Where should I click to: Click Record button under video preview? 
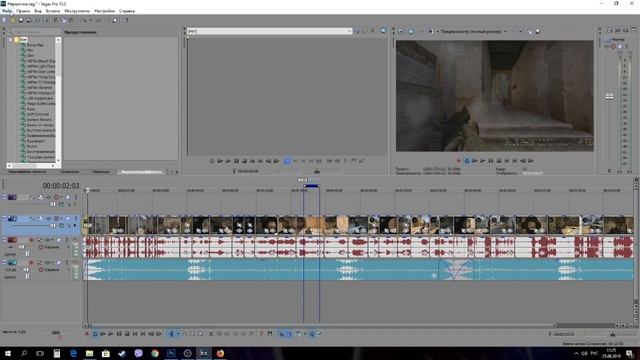[x=458, y=161]
